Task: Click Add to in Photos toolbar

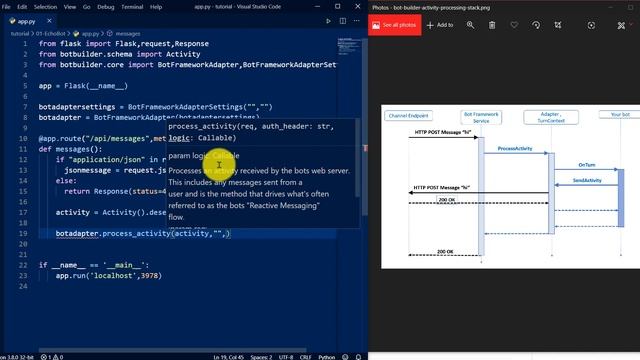Action: pos(440,25)
